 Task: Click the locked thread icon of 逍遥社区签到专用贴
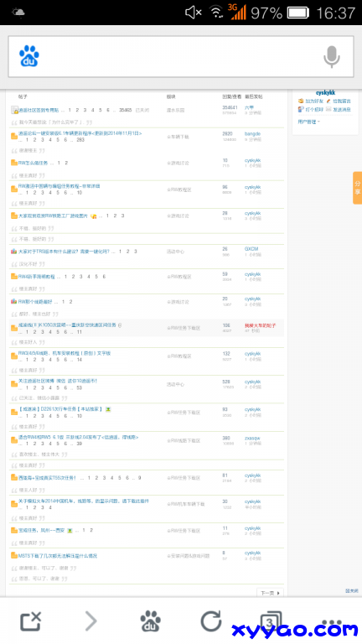pyautogui.click(x=14, y=110)
